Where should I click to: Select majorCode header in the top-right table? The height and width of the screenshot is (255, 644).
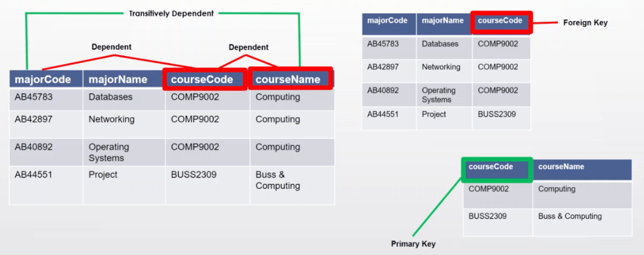click(388, 21)
